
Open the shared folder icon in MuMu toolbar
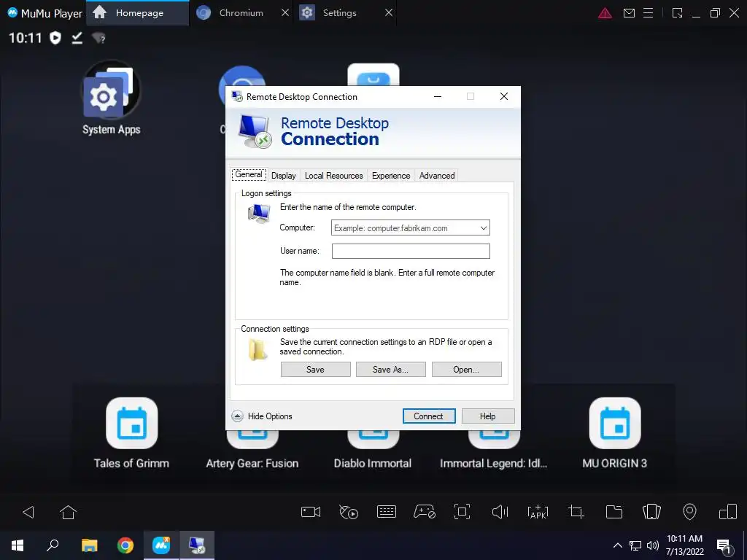(614, 512)
